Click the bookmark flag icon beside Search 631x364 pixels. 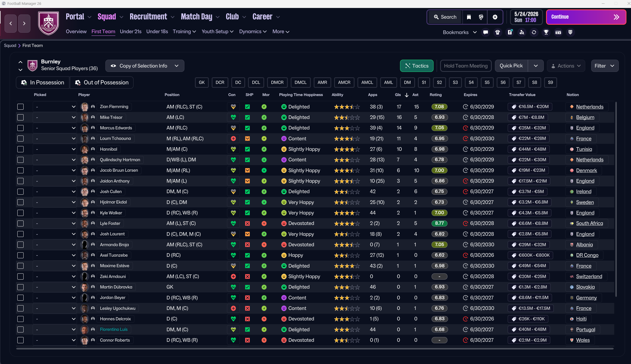coord(469,17)
